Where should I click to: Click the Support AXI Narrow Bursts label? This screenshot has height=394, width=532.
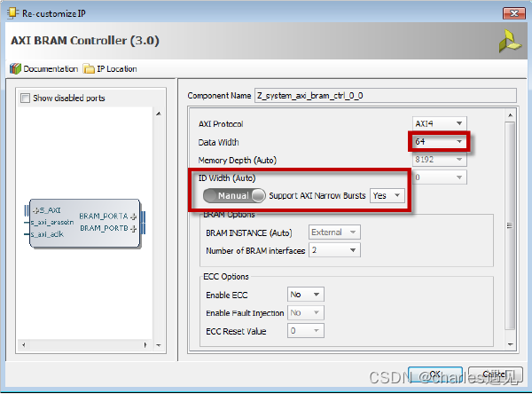point(317,195)
